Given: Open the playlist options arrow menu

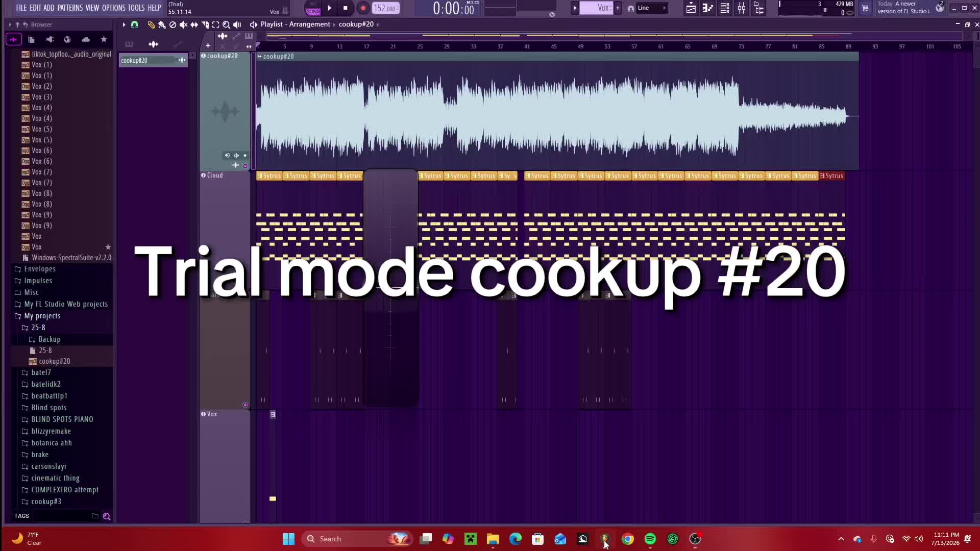Looking at the screenshot, I should click(x=124, y=24).
